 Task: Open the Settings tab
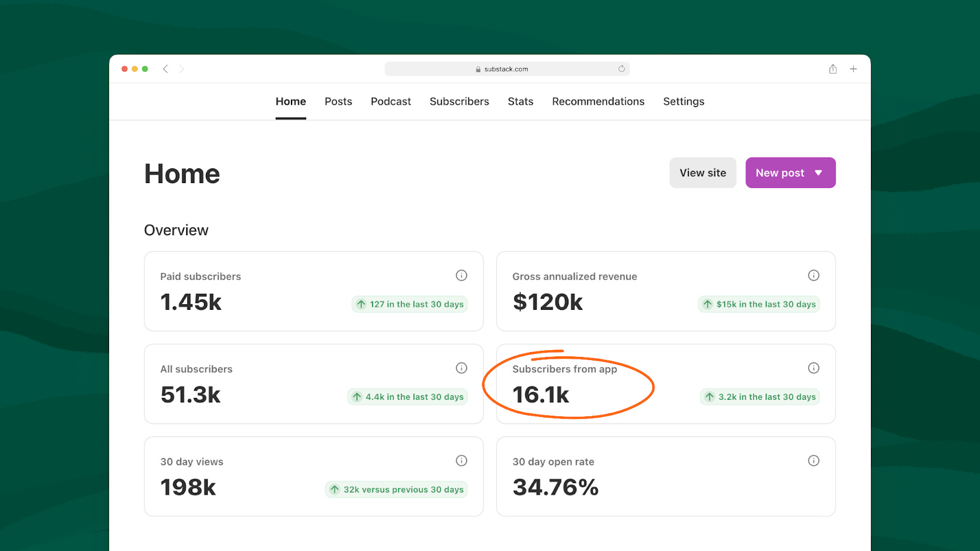(684, 102)
